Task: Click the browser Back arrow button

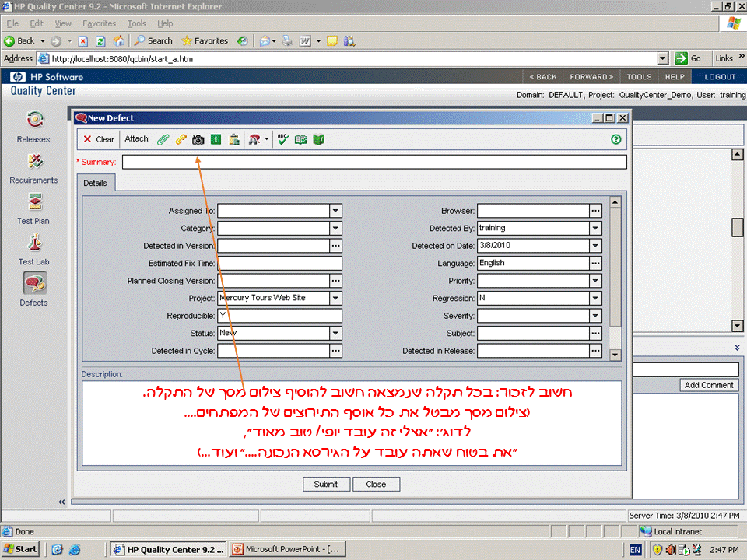Action: pyautogui.click(x=19, y=41)
